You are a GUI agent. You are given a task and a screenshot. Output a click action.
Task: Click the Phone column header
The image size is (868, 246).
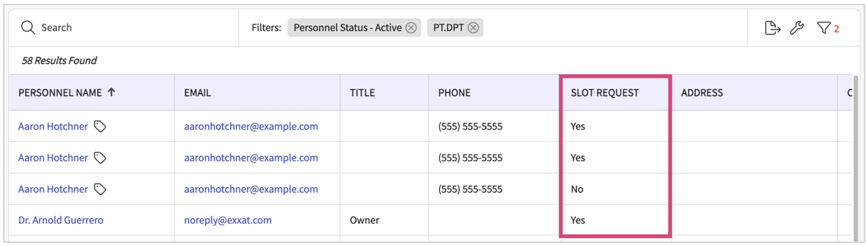pos(454,93)
